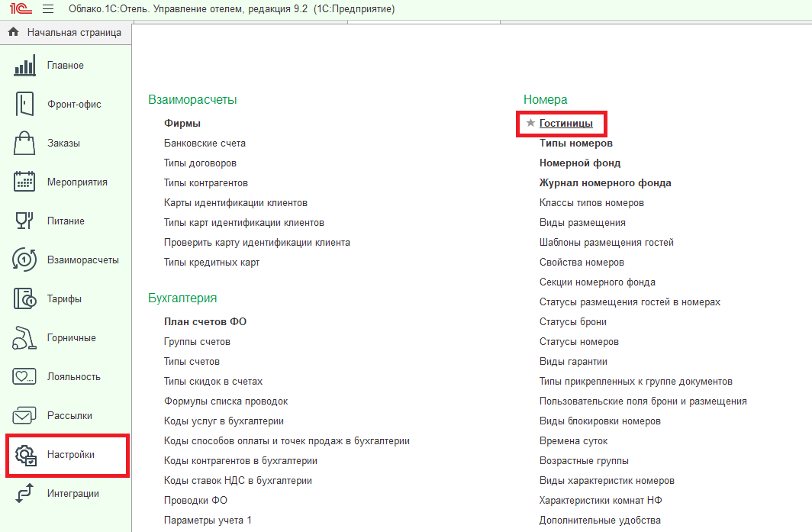Open Пользовательские поля брони и размещения link
812x532 pixels.
click(643, 401)
